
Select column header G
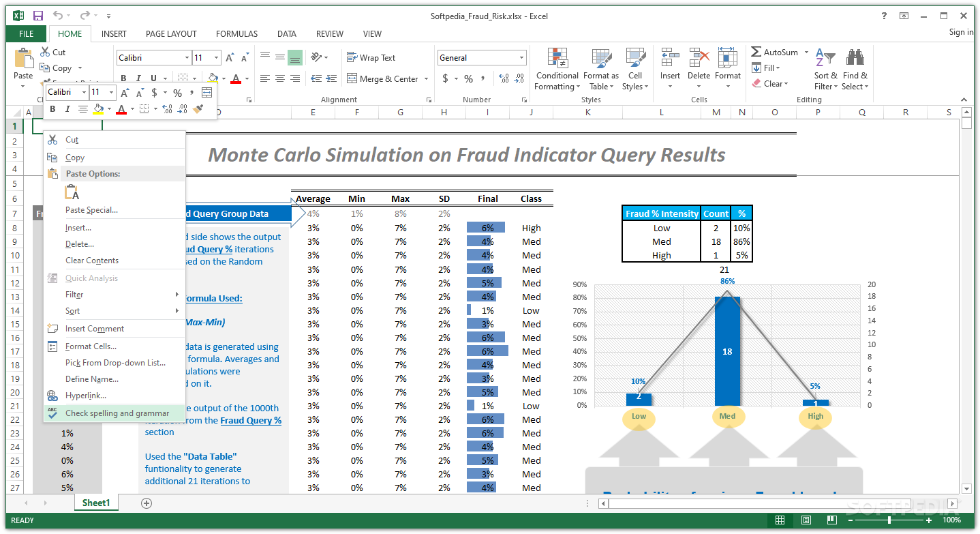(x=400, y=112)
